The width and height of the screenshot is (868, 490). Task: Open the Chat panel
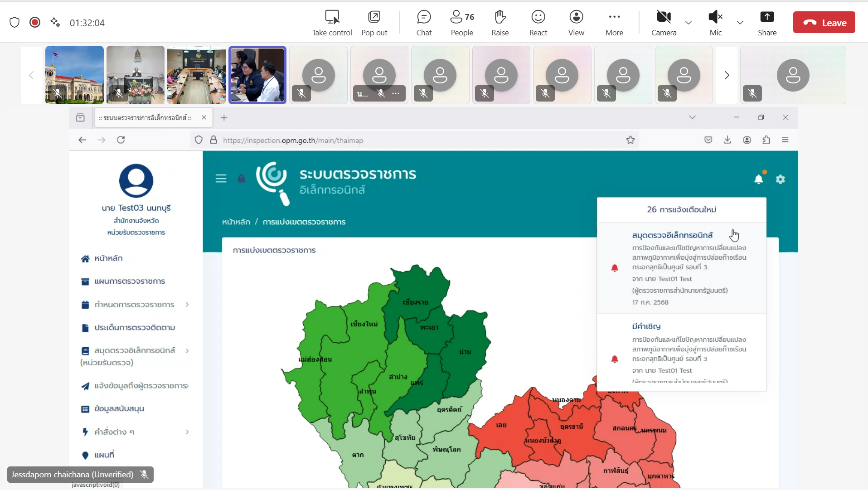(x=423, y=23)
